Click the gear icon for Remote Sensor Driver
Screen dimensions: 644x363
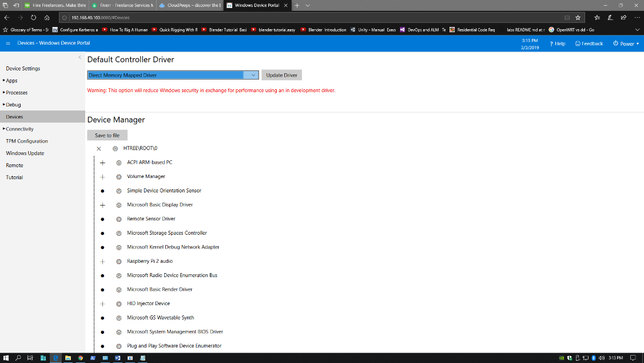[119, 219]
